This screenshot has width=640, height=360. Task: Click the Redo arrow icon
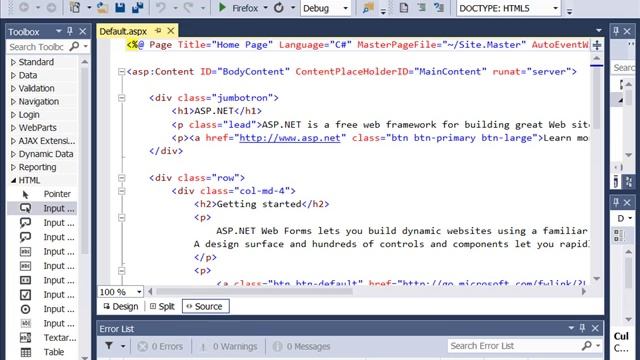click(188, 7)
